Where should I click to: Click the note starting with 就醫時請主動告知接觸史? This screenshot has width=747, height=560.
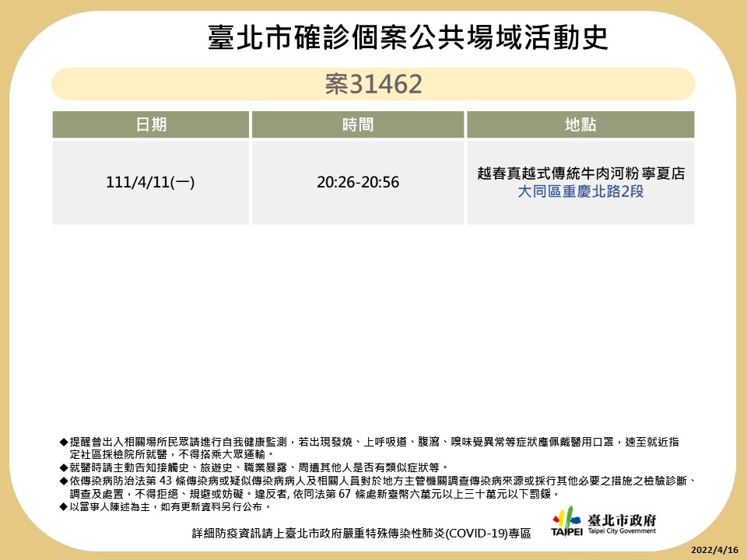(254, 467)
